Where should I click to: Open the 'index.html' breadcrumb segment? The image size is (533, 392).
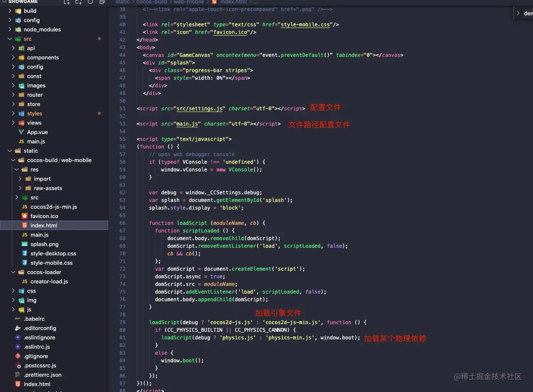click(233, 2)
